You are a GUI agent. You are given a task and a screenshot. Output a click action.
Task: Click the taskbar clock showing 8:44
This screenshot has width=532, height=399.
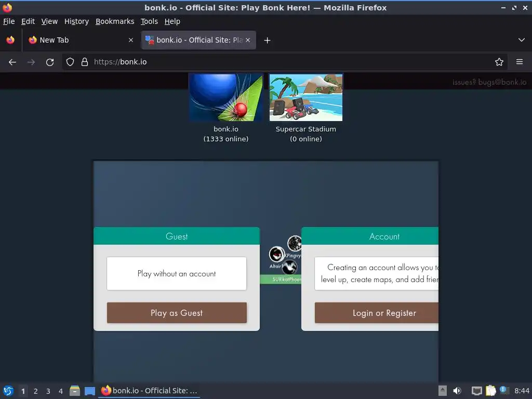522,391
